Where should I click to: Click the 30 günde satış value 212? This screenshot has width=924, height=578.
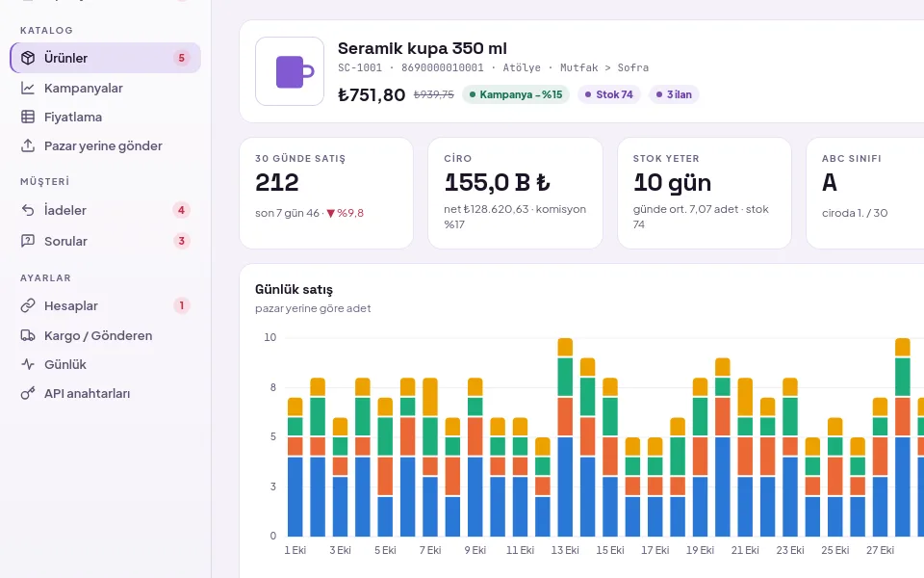[x=277, y=182]
